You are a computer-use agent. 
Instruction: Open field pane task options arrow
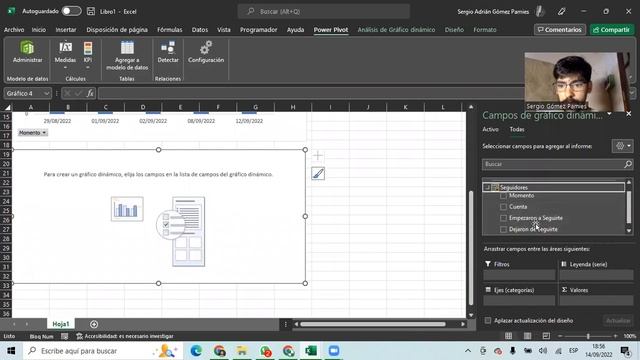pyautogui.click(x=609, y=114)
